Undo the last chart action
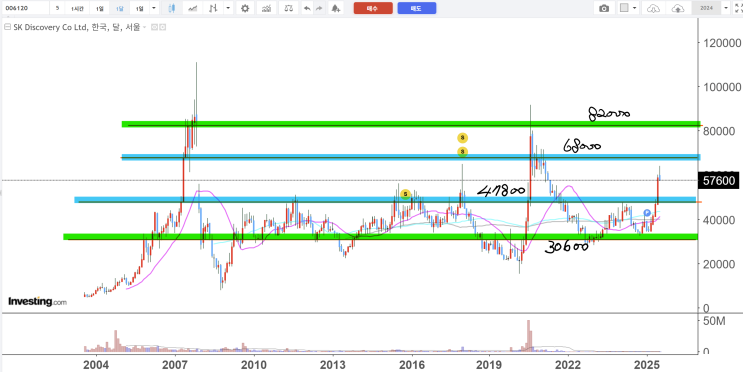Image resolution: width=743 pixels, height=372 pixels. tap(307, 8)
